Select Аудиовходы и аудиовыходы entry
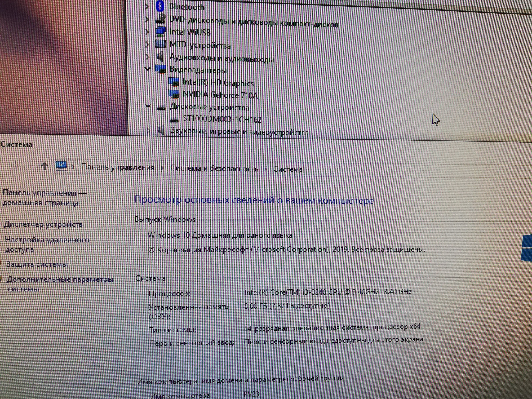 point(221,58)
